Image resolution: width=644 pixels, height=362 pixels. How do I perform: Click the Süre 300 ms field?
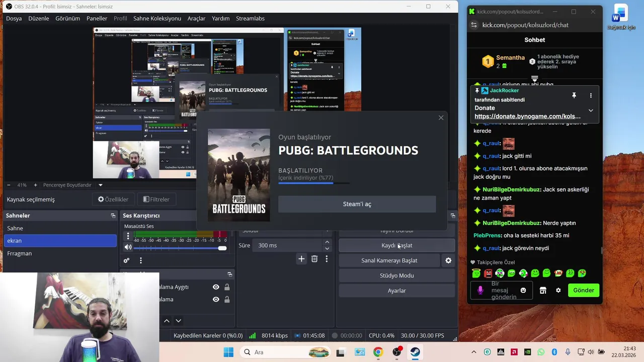pyautogui.click(x=287, y=245)
